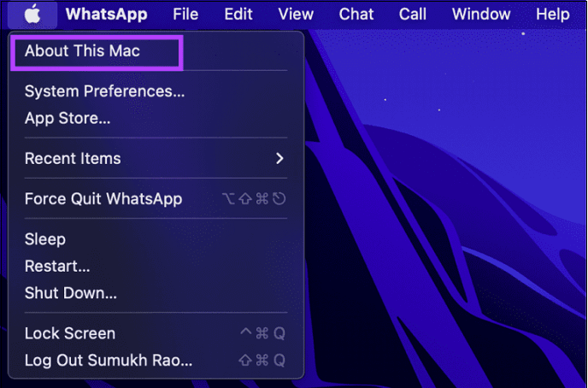This screenshot has height=388, width=588.
Task: Choose Sleep from Apple menu
Action: point(156,239)
